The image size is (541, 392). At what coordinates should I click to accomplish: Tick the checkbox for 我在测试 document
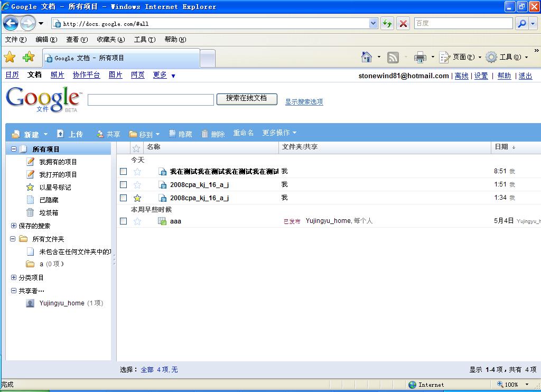[123, 172]
